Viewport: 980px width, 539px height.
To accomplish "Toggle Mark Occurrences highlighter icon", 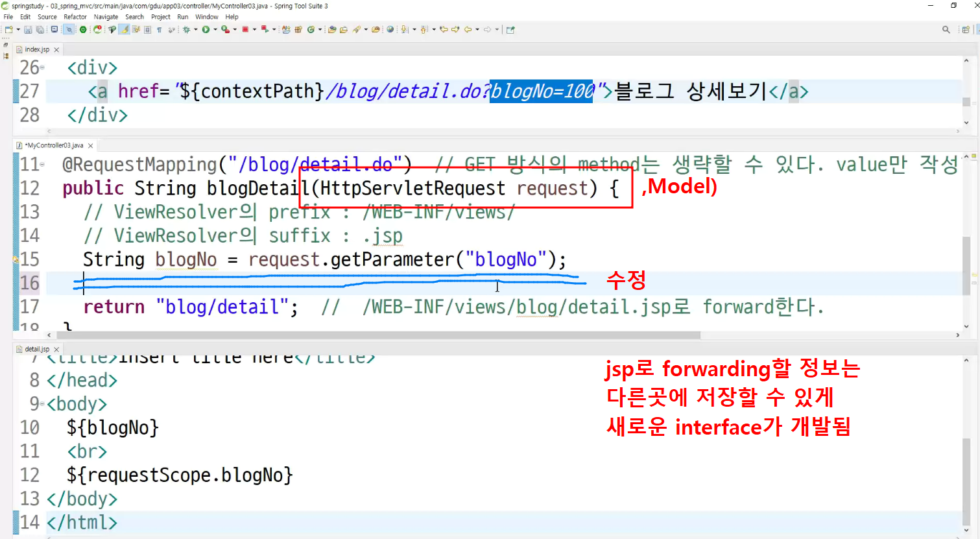I will 124,29.
